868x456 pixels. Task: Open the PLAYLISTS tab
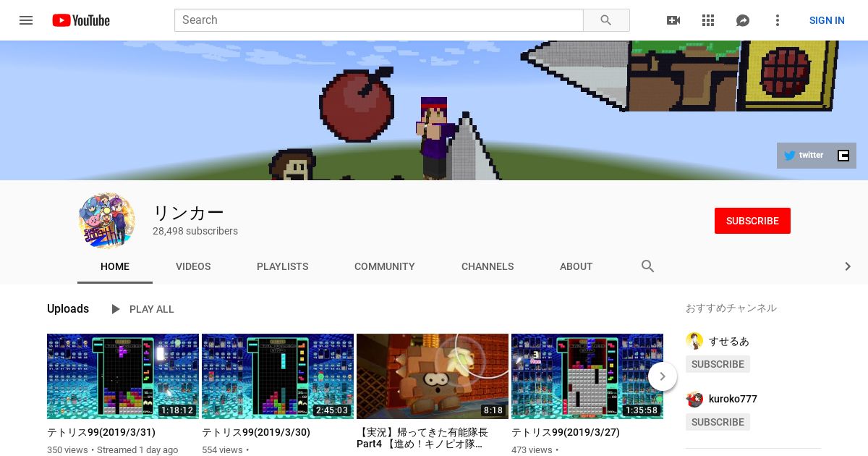pyautogui.click(x=283, y=266)
